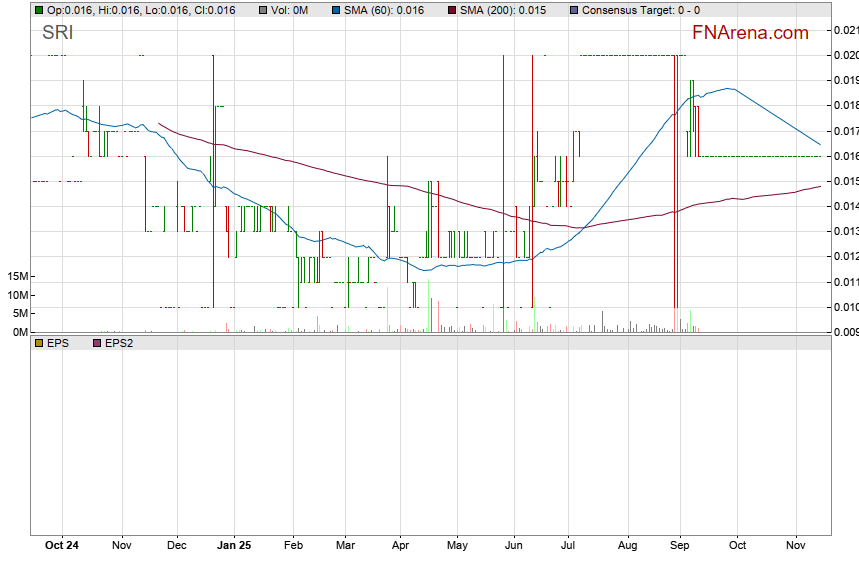Select the Jan 25 date axis label
The height and width of the screenshot is (566, 859).
[234, 547]
